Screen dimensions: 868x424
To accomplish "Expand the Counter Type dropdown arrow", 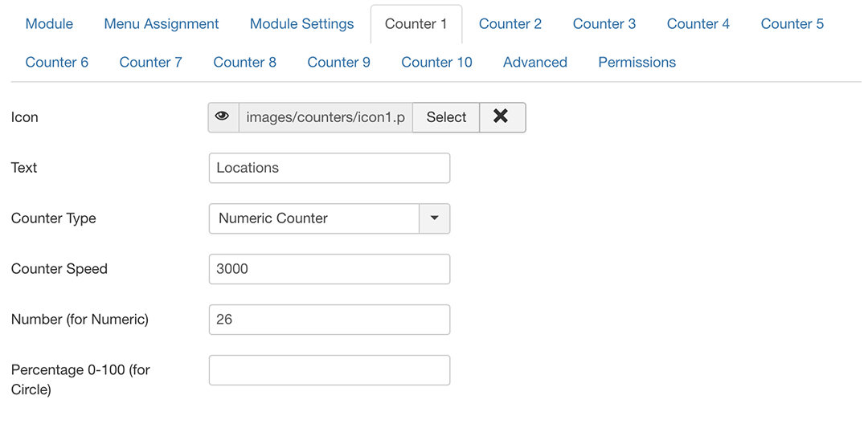I will (434, 218).
